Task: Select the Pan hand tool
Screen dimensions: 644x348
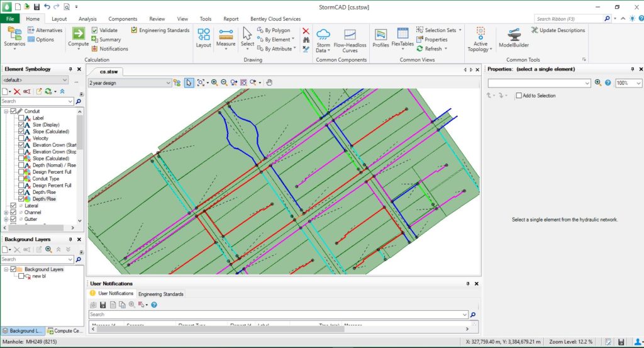Action: (x=269, y=82)
